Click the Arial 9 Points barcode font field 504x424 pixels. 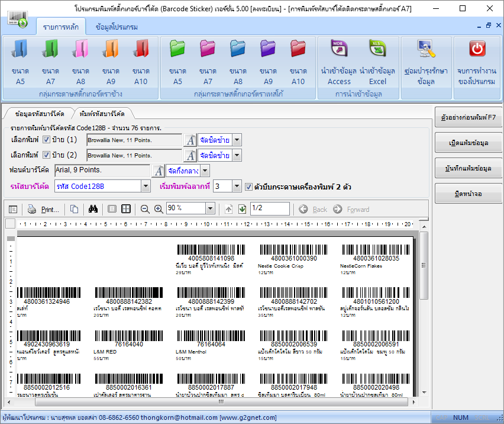coord(102,170)
